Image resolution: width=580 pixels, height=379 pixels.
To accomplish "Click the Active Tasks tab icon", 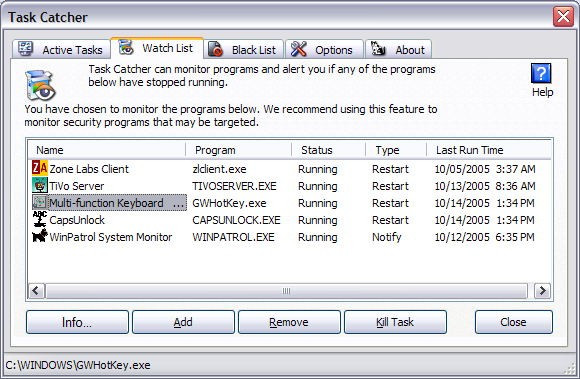I will [25, 49].
